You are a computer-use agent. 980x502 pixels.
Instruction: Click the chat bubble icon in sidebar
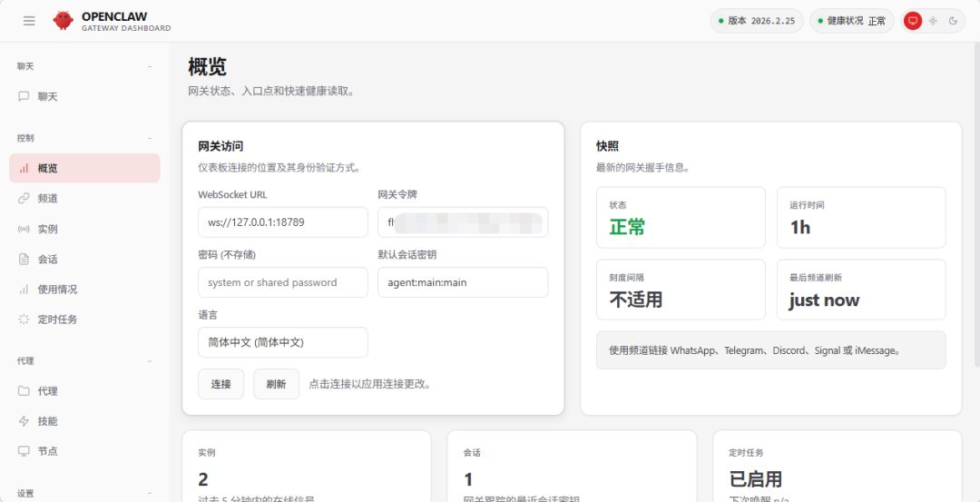pyautogui.click(x=24, y=96)
